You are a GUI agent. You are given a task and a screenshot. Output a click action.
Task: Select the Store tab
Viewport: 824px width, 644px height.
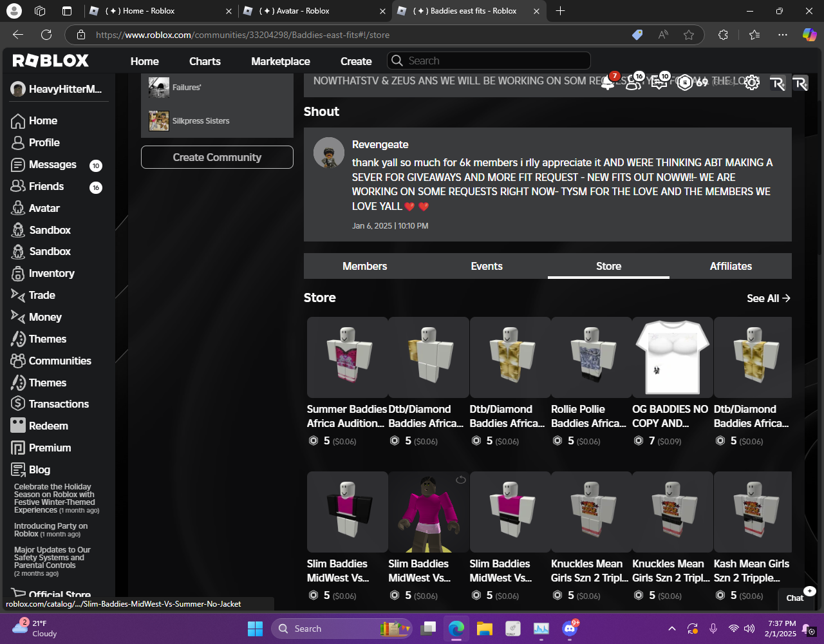608,266
